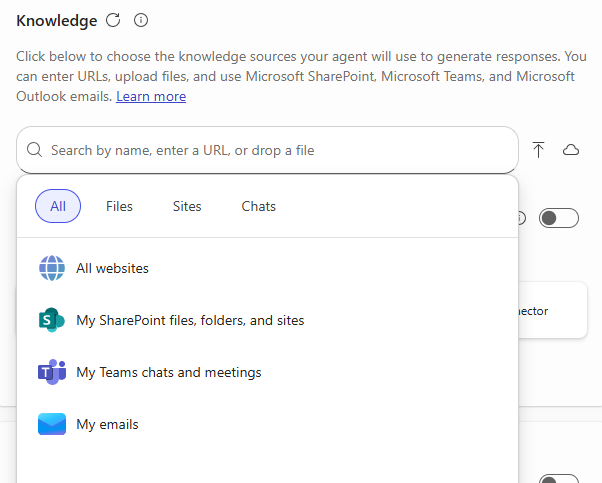This screenshot has height=483, width=602.
Task: Click the refresh icon beside Knowledge heading
Action: 113,20
